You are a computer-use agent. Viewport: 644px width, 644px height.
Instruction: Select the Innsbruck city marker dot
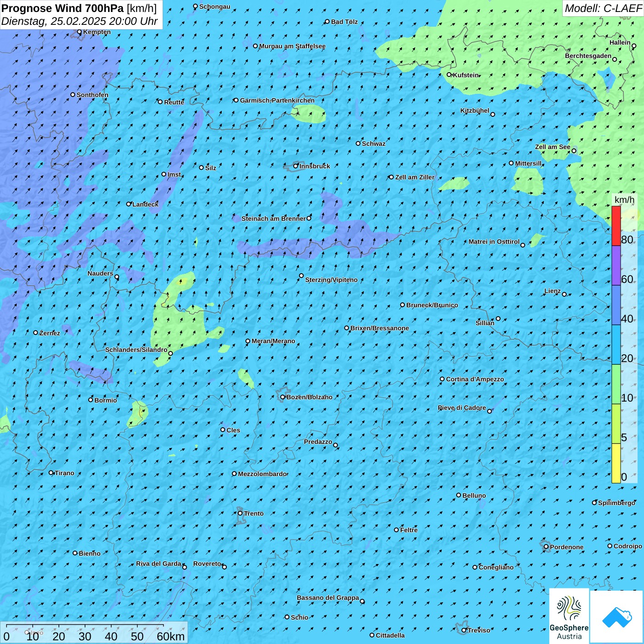click(296, 166)
